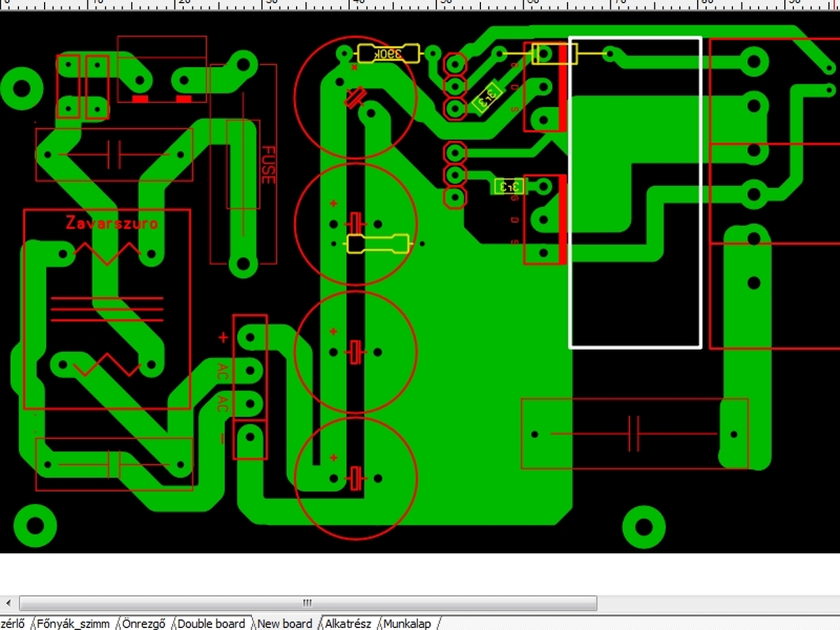
Task: Select the horizontal 3r3 resistor near lower transistor
Action: point(509,186)
